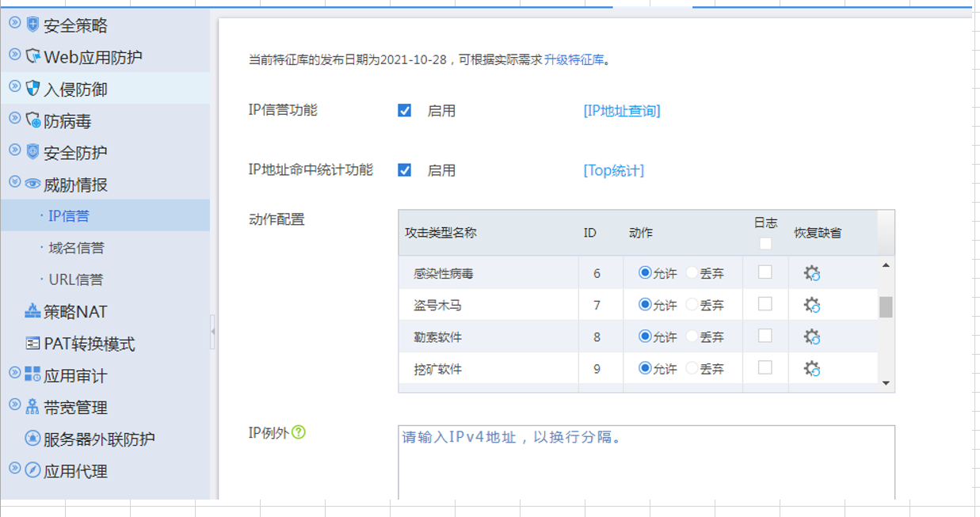Select 允许 for 挖矿软件

click(x=645, y=368)
